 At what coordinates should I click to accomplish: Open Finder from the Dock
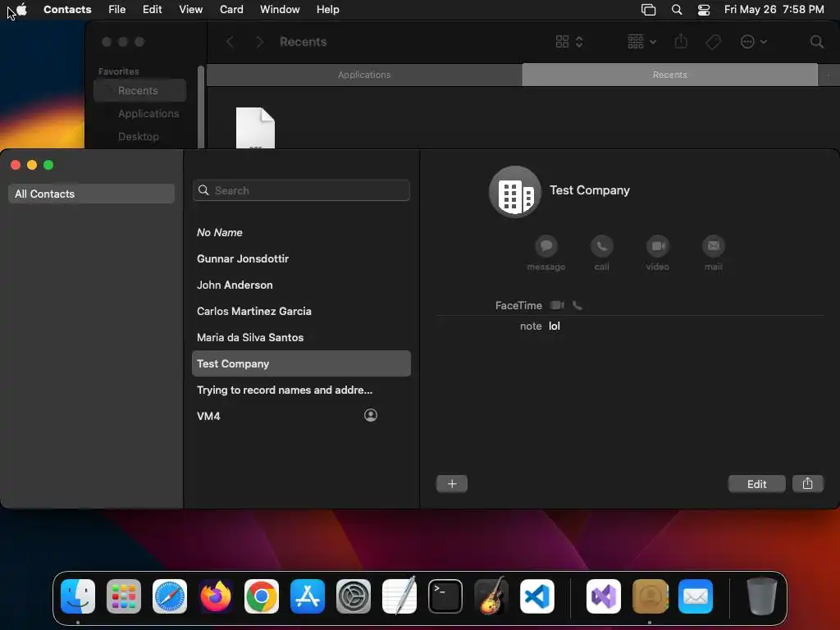(78, 596)
